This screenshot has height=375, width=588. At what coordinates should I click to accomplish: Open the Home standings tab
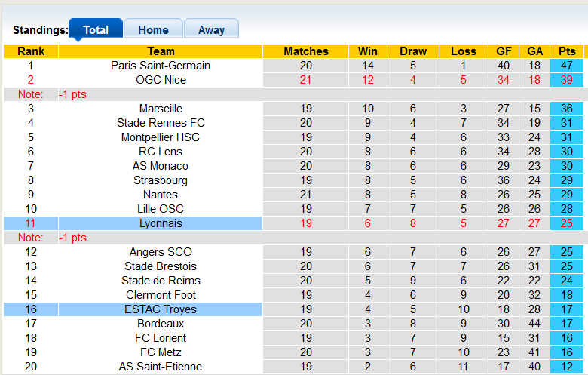point(153,30)
